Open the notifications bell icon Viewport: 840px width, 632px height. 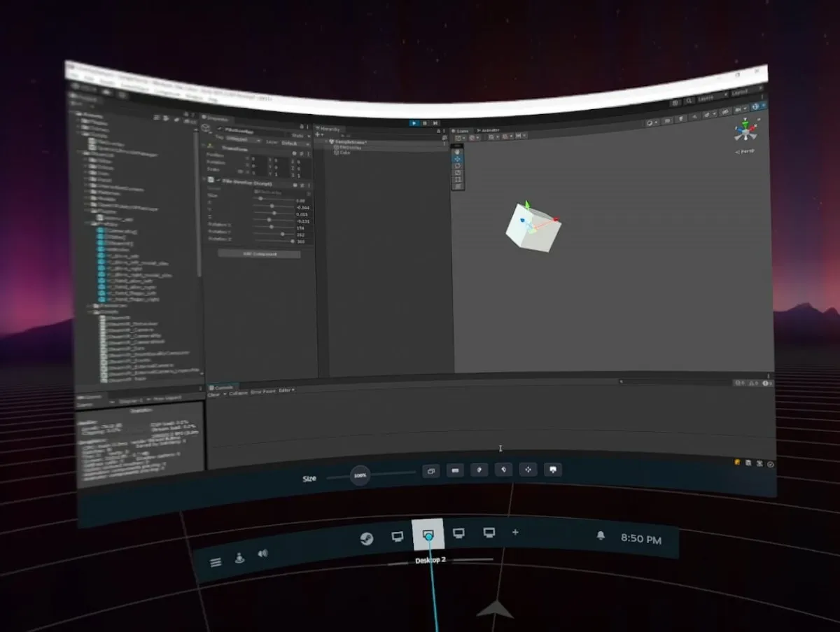[601, 536]
